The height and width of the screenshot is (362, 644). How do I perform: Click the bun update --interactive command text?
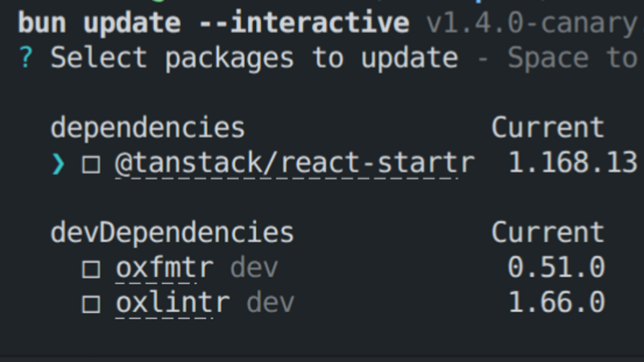pyautogui.click(x=213, y=23)
